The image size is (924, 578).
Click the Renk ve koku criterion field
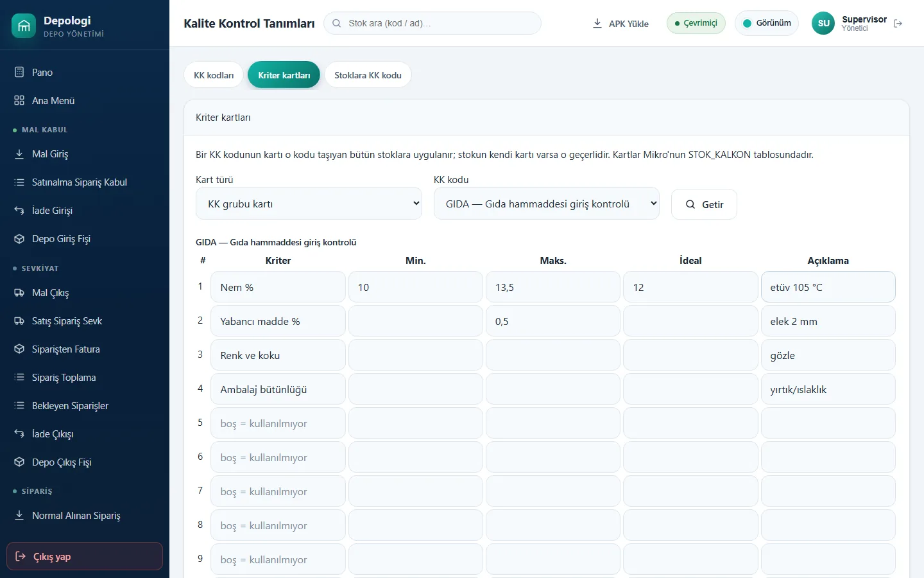[278, 355]
